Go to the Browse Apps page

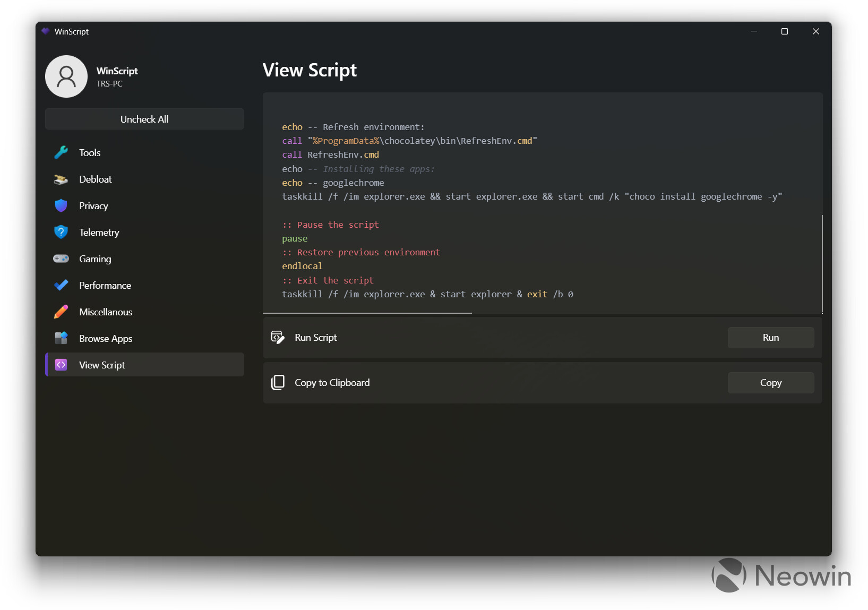point(106,339)
